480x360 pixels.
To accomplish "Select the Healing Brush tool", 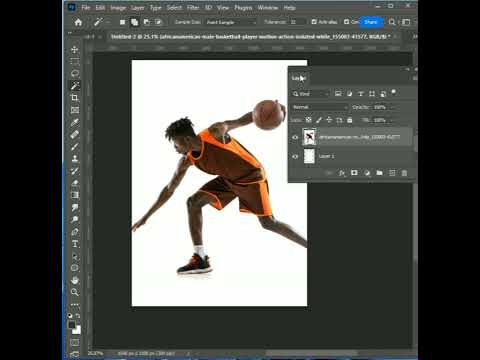I will 75,134.
